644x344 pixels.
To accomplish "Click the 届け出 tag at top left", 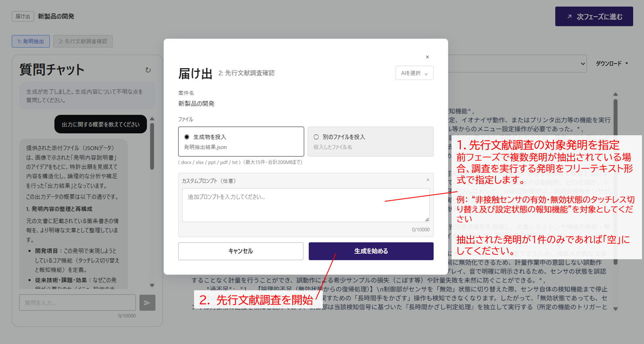I will click(x=23, y=17).
